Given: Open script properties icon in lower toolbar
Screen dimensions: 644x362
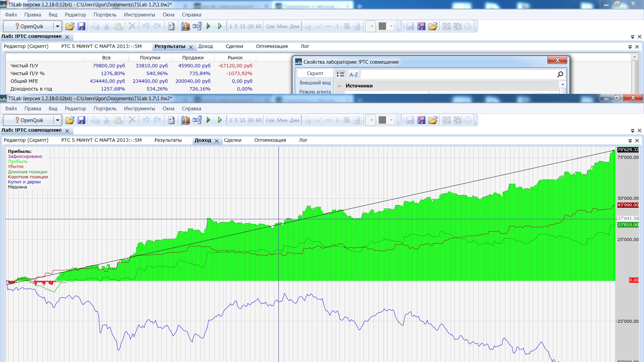Looking at the screenshot, I should click(171, 120).
